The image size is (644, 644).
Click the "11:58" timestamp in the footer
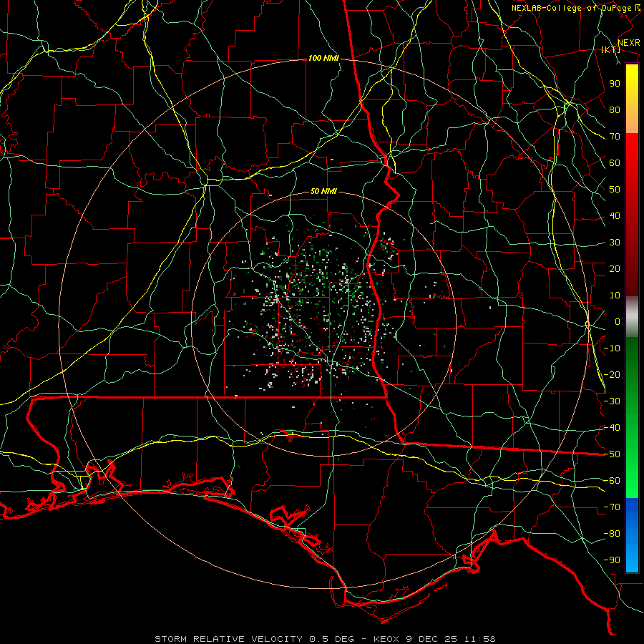click(480, 639)
